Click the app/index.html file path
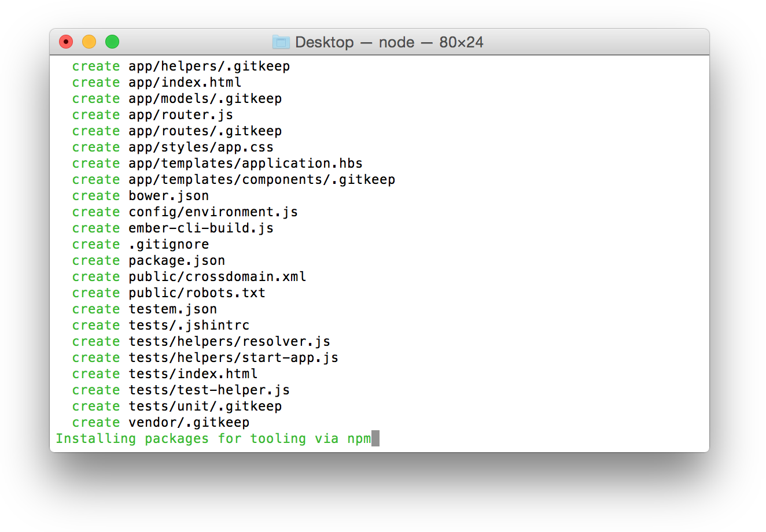The height and width of the screenshot is (532, 766). tap(185, 82)
